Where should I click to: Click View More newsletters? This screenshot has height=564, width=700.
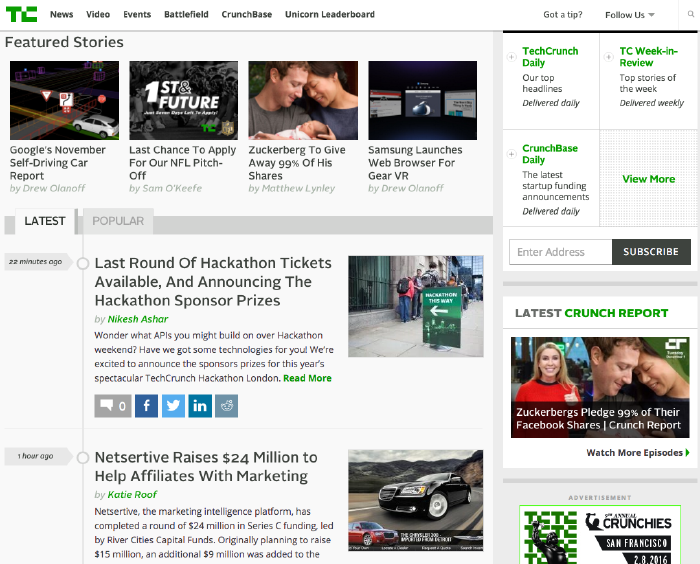(x=649, y=179)
